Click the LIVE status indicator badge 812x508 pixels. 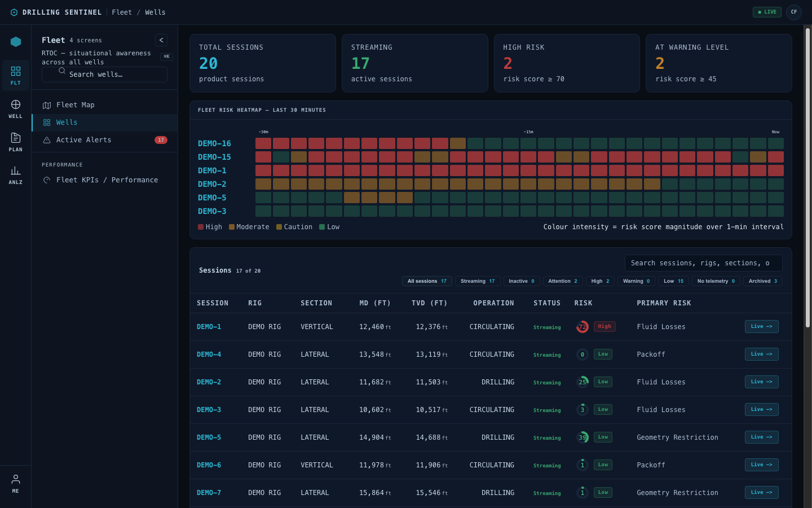(x=767, y=12)
